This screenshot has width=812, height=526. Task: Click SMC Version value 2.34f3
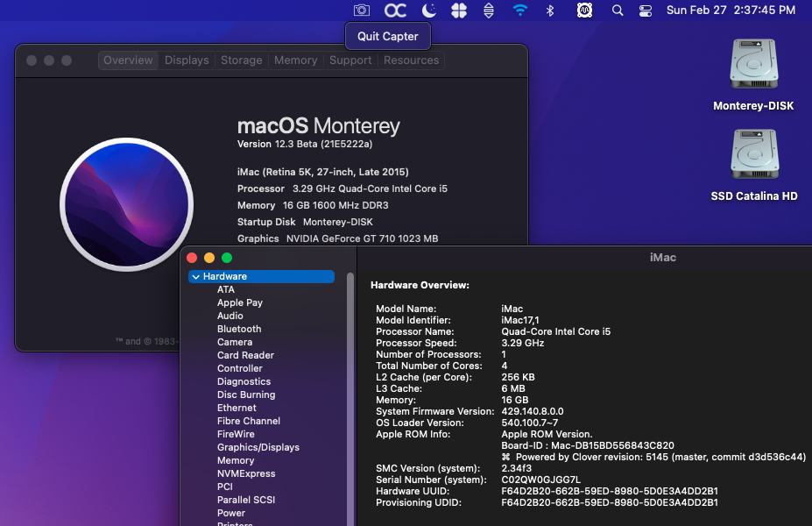[x=516, y=468]
